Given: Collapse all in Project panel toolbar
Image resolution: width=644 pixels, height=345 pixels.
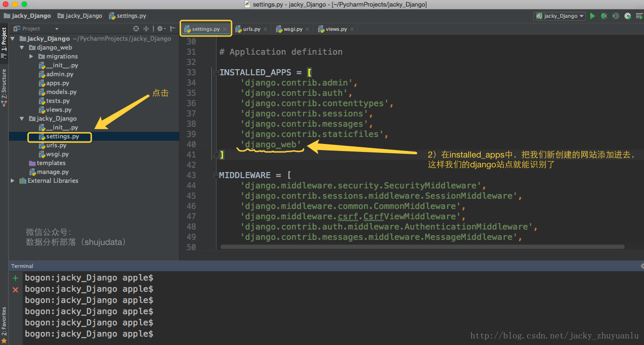Looking at the screenshot, I should [146, 29].
